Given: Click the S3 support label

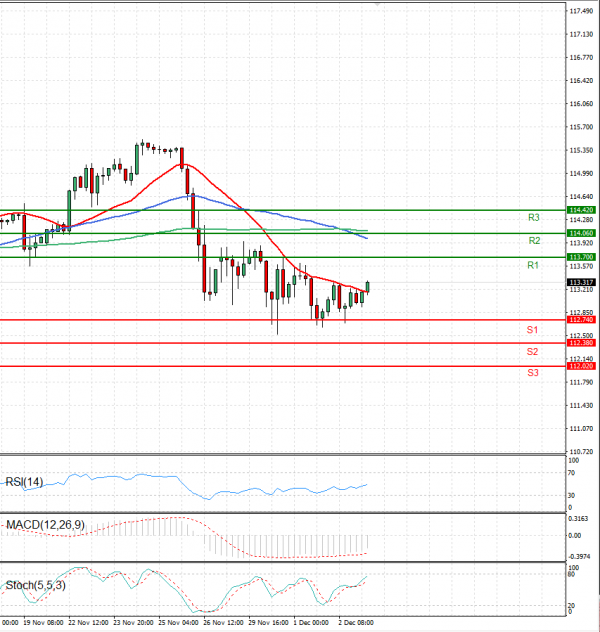Looking at the screenshot, I should tap(533, 373).
